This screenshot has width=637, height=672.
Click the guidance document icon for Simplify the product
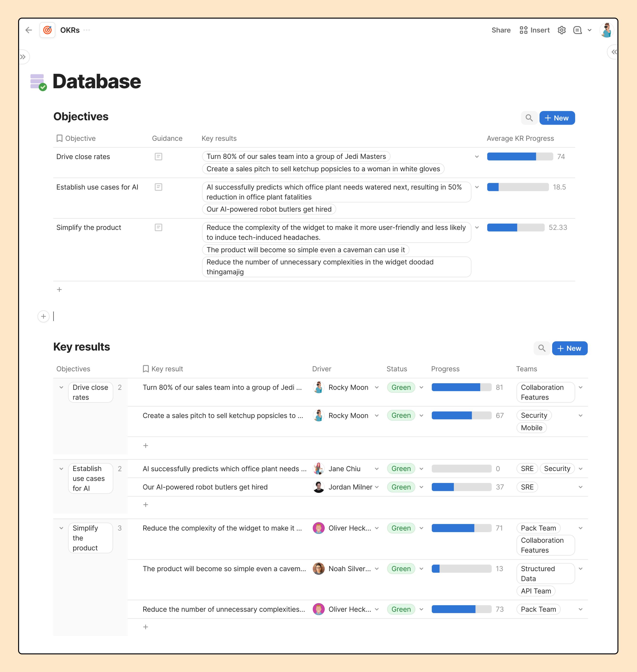point(159,227)
